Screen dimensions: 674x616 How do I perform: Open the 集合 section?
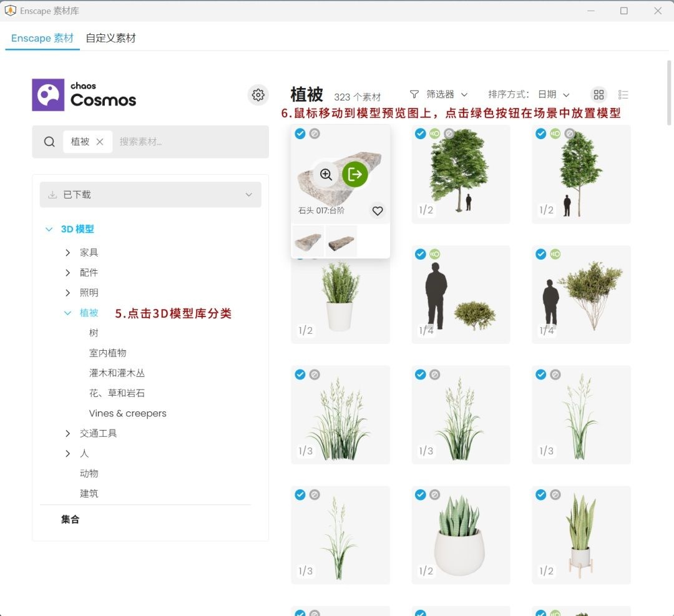coord(71,519)
